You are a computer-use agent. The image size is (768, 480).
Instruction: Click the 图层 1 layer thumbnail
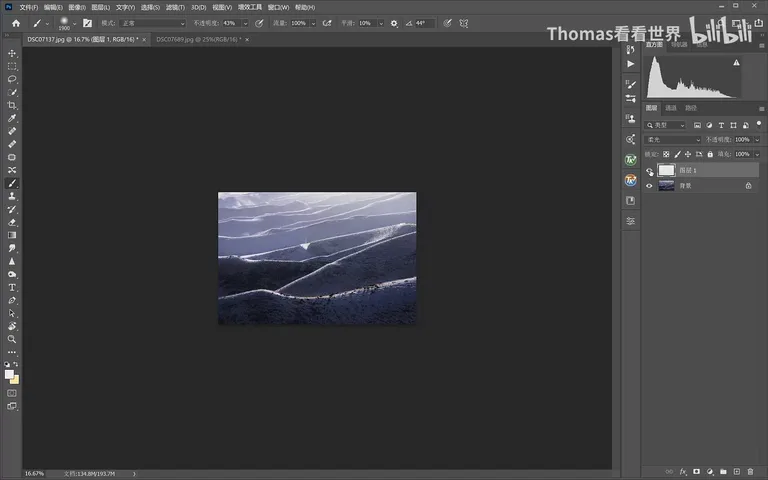(666, 170)
